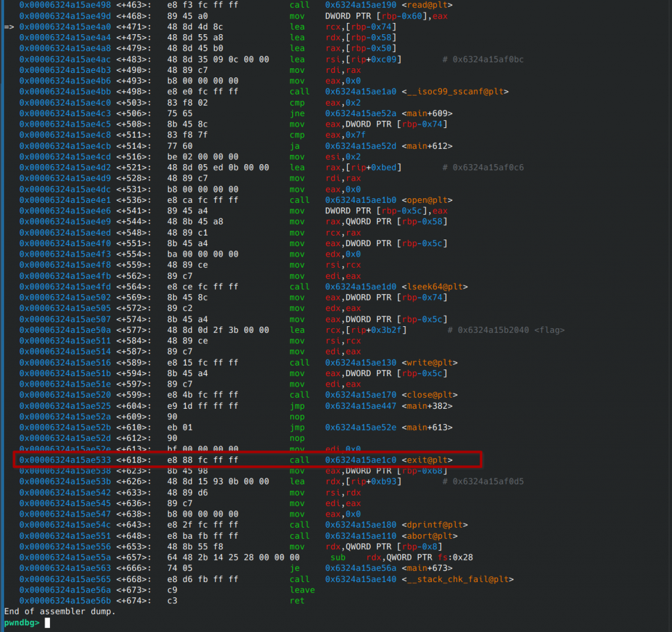Click the jne jump target main+609
The height and width of the screenshot is (632, 672).
tap(388, 113)
